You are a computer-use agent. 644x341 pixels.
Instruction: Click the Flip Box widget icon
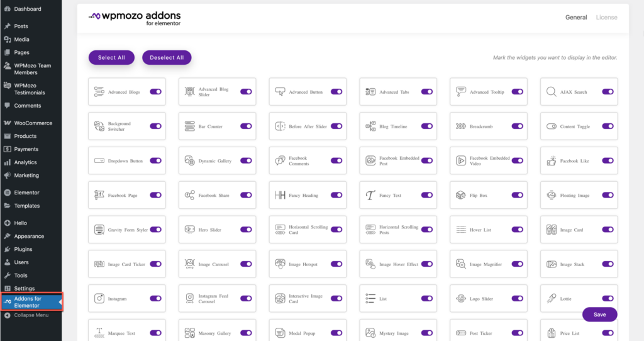(x=460, y=196)
